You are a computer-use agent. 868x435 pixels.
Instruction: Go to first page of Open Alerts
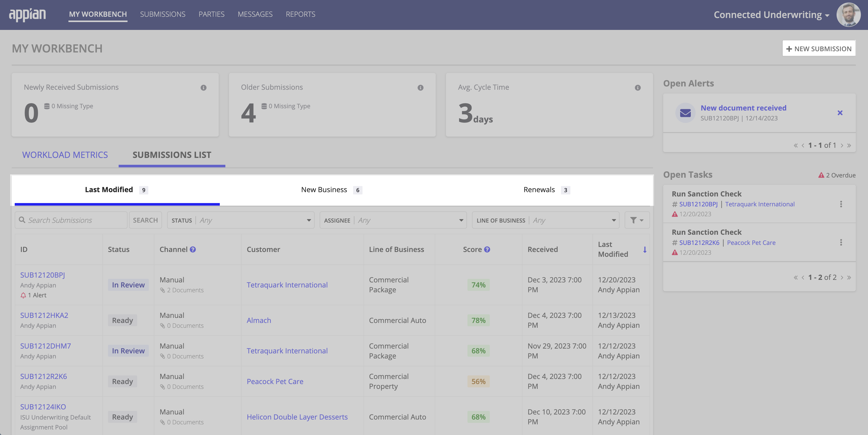click(795, 146)
